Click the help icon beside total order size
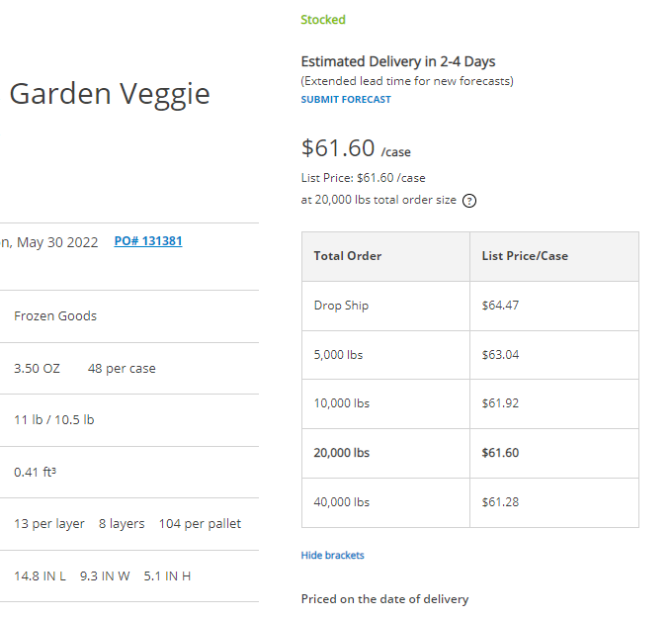The image size is (672, 618). [x=469, y=201]
